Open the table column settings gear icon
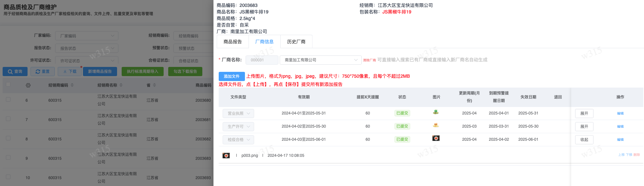 [28, 85]
